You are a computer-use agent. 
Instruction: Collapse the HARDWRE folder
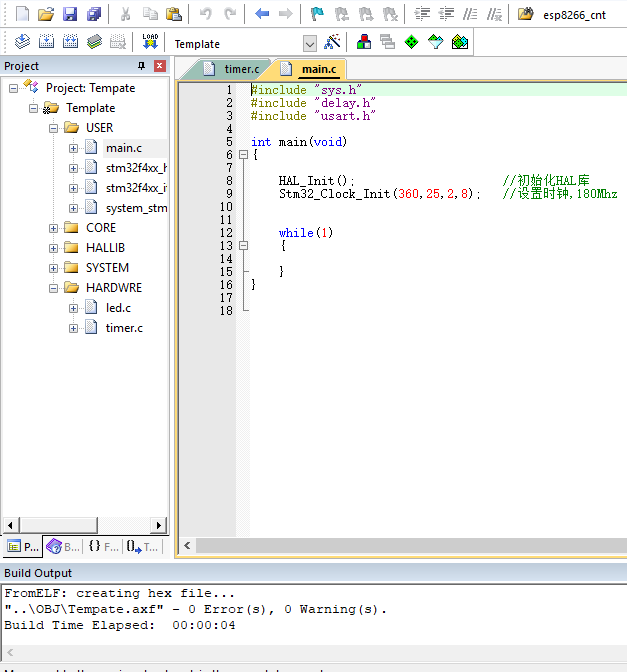pos(53,288)
